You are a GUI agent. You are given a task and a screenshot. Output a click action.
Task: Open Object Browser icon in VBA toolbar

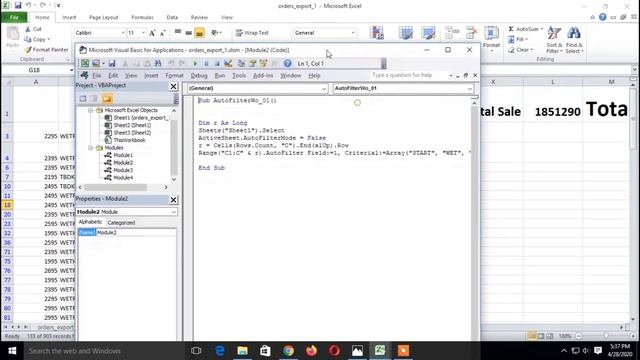click(x=263, y=63)
